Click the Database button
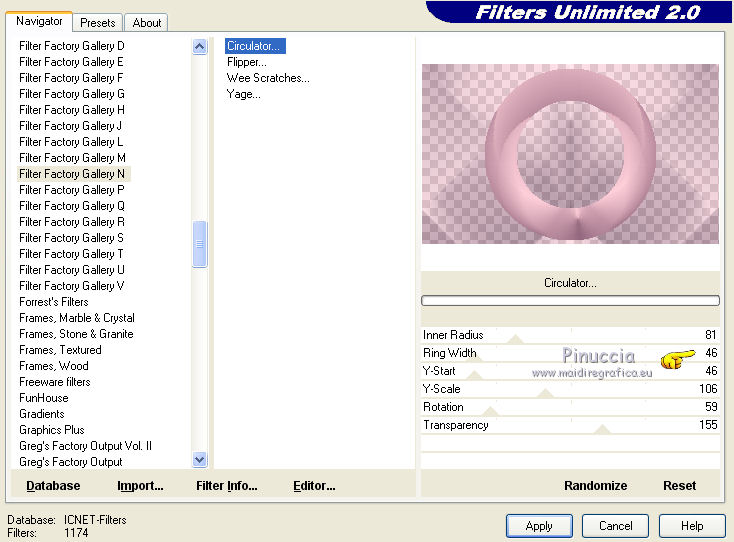Viewport: 734px width, 542px height. click(x=53, y=486)
